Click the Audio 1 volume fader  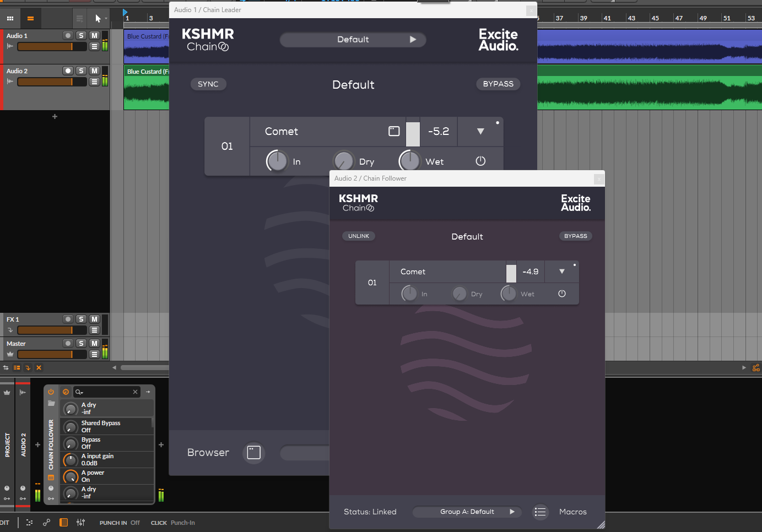pyautogui.click(x=52, y=47)
